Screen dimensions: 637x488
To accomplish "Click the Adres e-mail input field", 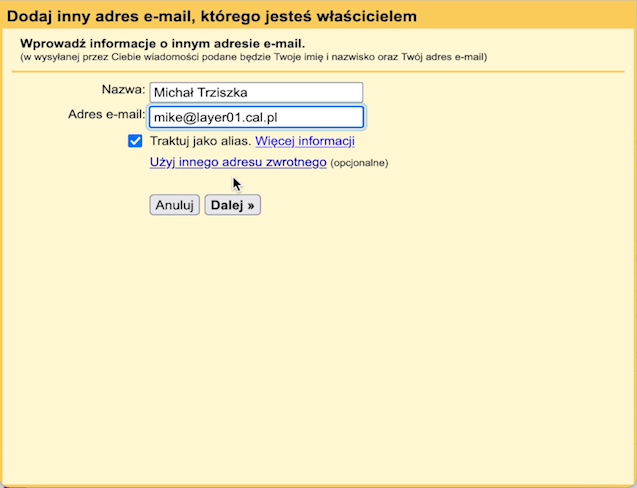I will [256, 117].
